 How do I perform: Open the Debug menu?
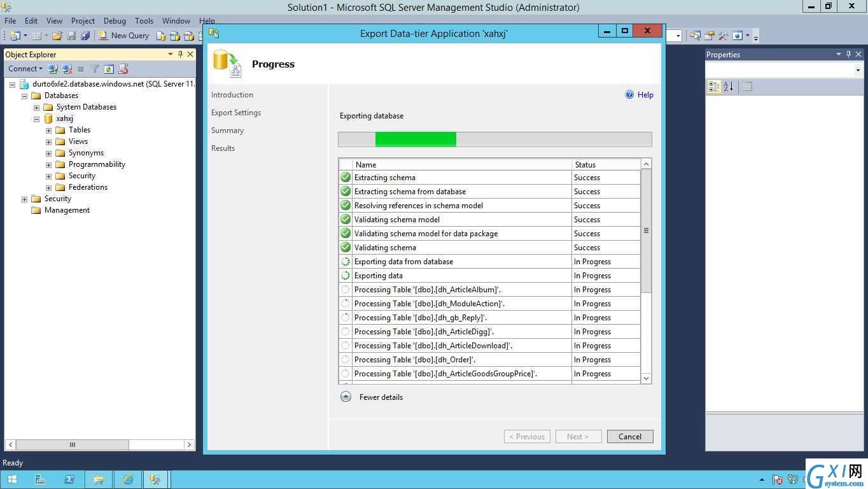coord(115,21)
